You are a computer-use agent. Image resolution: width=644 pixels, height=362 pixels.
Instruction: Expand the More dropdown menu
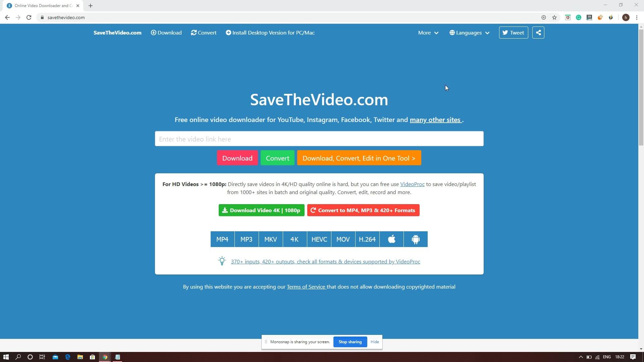tap(428, 32)
